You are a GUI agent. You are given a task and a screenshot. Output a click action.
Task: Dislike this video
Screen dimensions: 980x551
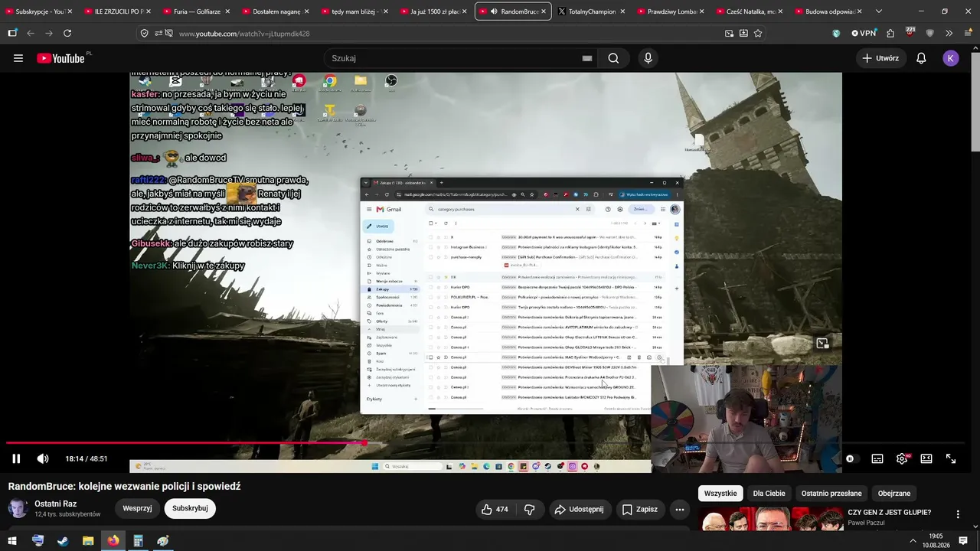(529, 509)
